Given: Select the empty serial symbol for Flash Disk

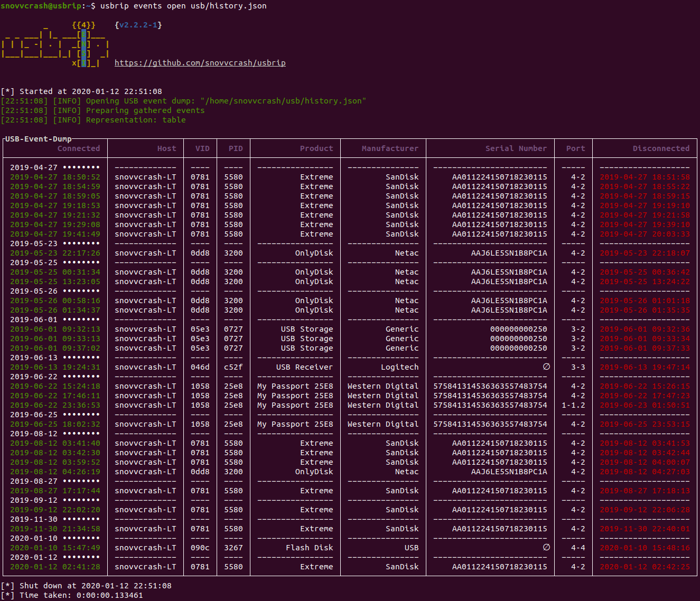Looking at the screenshot, I should coord(546,548).
